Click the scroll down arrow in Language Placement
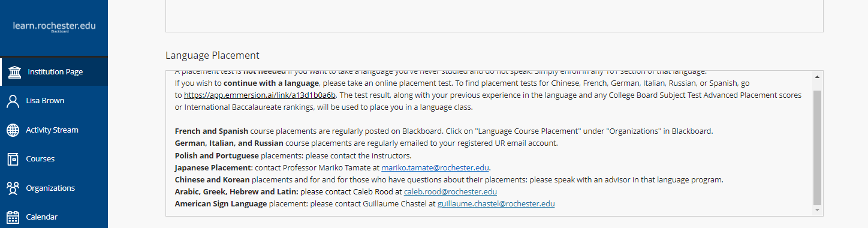 (818, 211)
